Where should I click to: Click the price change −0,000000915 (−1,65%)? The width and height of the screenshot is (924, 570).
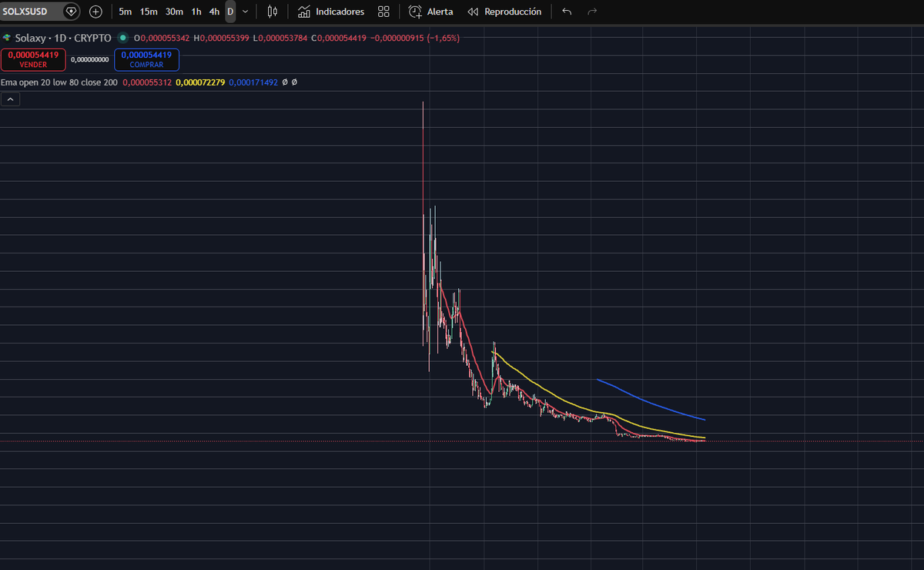(x=415, y=38)
